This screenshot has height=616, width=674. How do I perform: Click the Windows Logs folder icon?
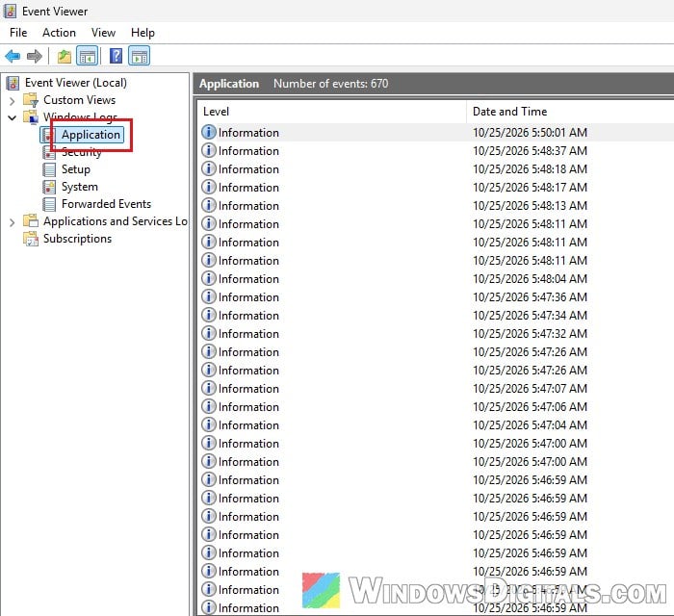(31, 117)
